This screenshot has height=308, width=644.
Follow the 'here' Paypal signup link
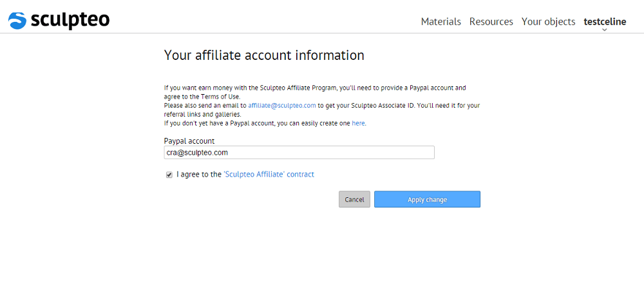(358, 123)
